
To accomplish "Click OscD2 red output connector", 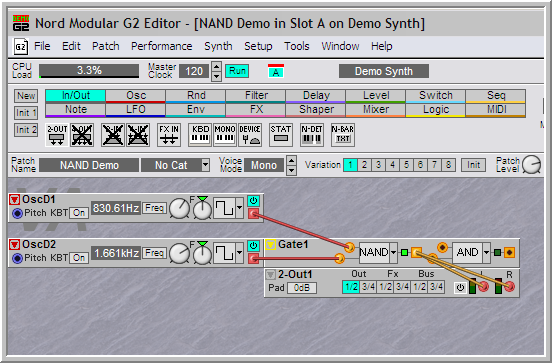I will (253, 259).
